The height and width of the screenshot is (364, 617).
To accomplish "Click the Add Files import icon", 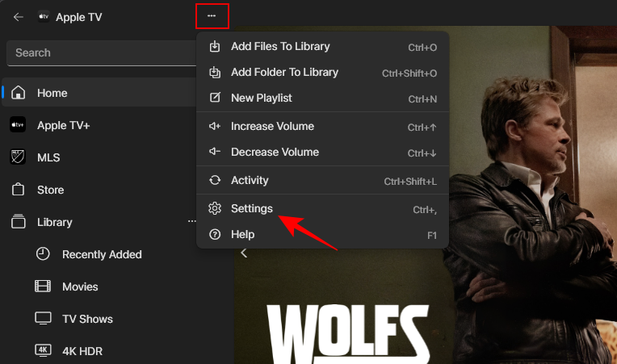I will [215, 46].
